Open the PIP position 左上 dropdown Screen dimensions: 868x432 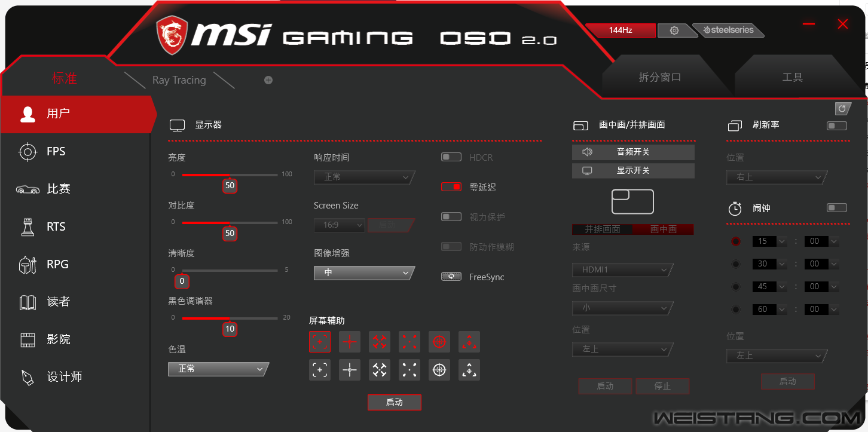[x=622, y=349]
